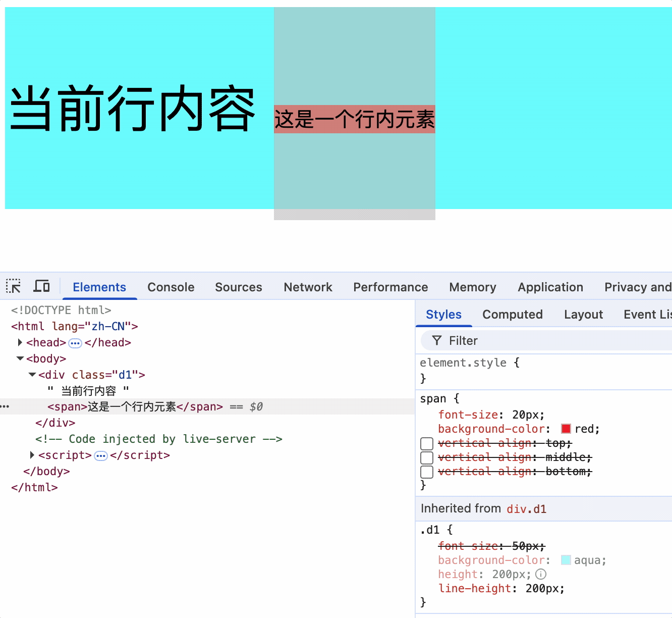Click the info icon next to height
The image size is (672, 618).
(541, 574)
